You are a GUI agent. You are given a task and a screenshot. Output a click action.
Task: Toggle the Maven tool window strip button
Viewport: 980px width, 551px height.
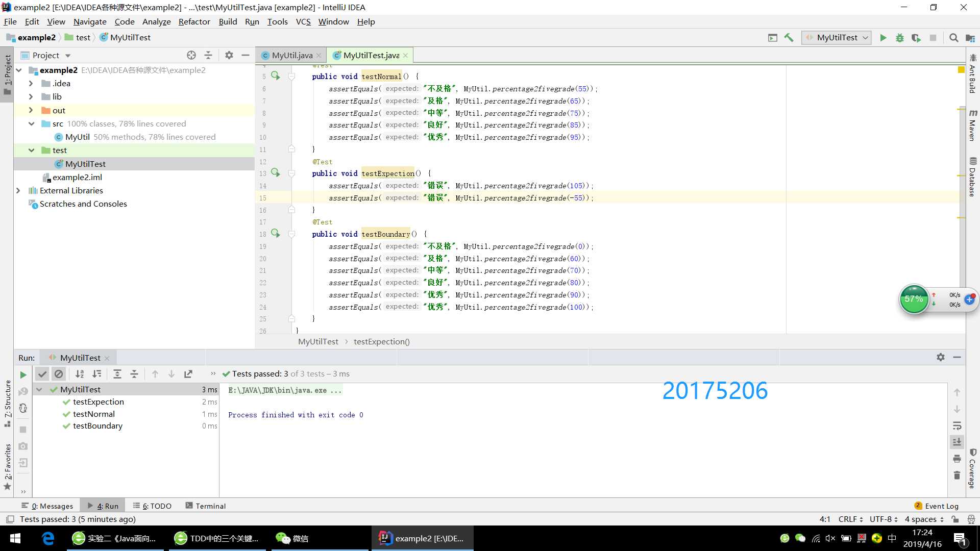click(972, 125)
